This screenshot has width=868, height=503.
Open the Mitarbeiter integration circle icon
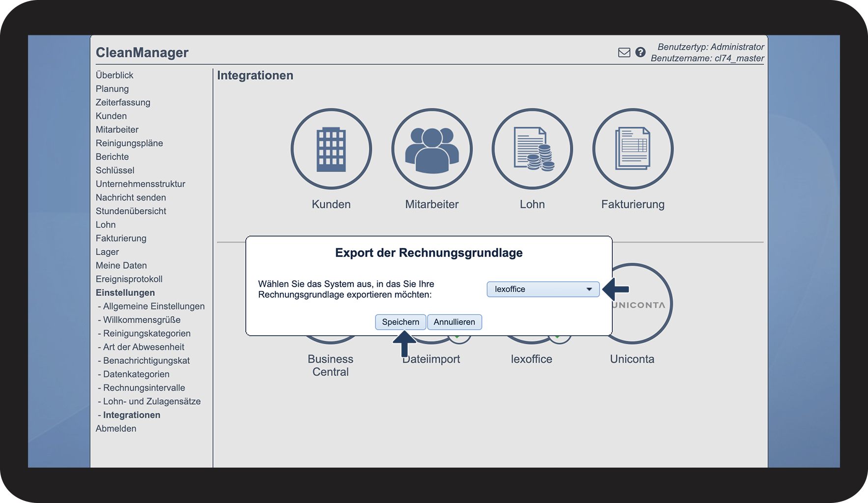[432, 149]
